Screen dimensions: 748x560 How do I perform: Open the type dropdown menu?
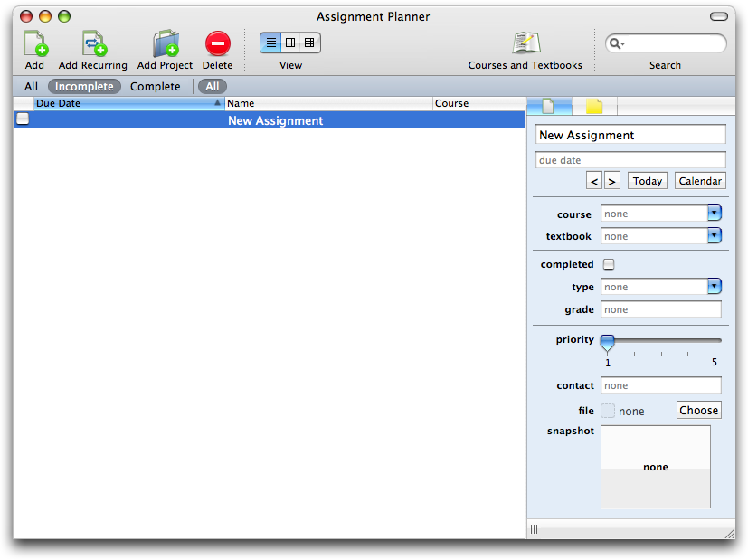pyautogui.click(x=714, y=287)
